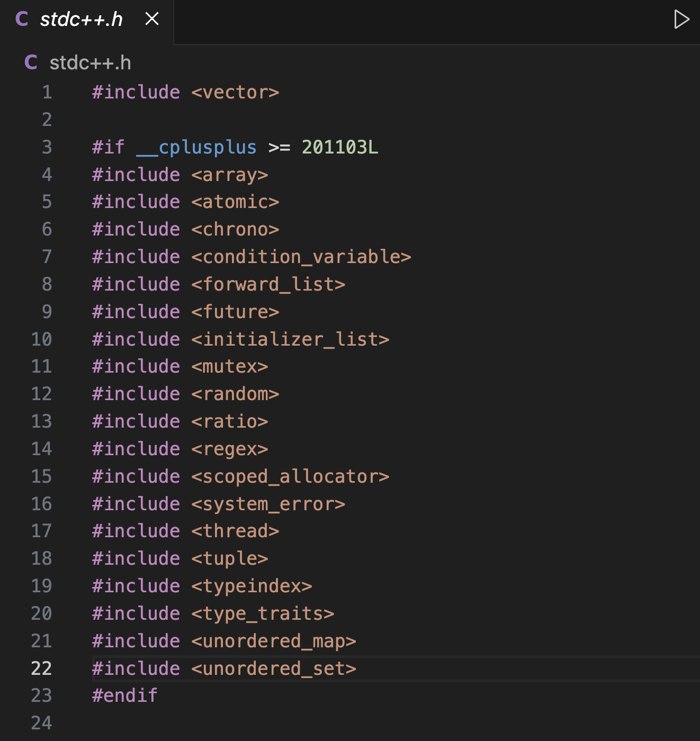This screenshot has height=741, width=700.
Task: Click the <mutex> header name
Action: click(230, 366)
